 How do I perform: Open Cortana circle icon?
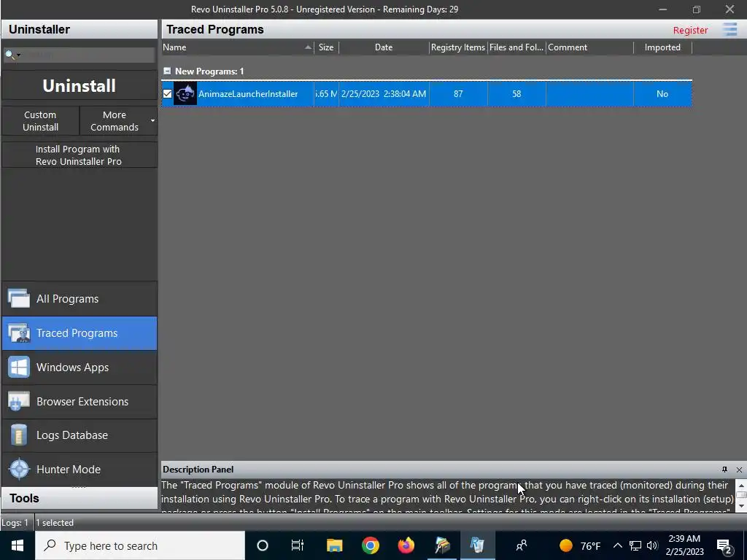(x=263, y=545)
